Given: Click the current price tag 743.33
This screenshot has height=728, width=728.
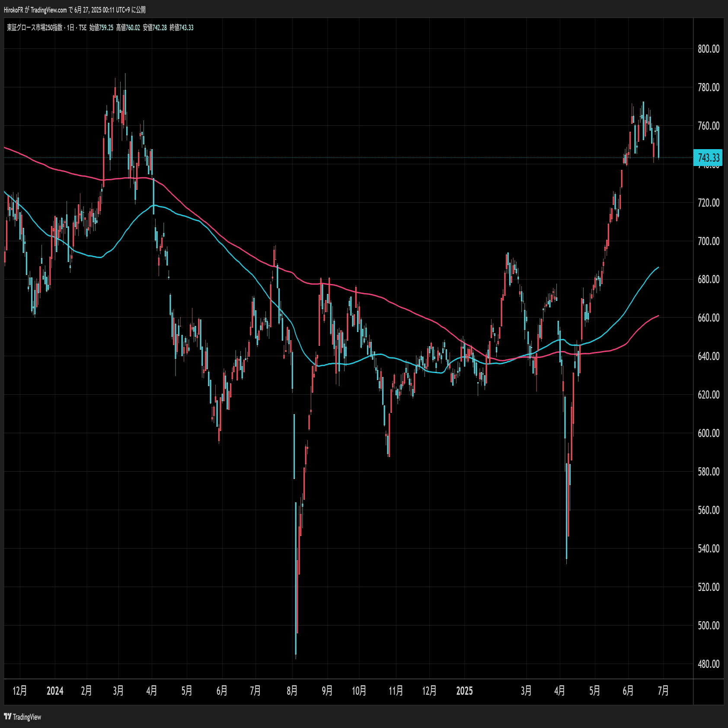Looking at the screenshot, I should point(708,158).
